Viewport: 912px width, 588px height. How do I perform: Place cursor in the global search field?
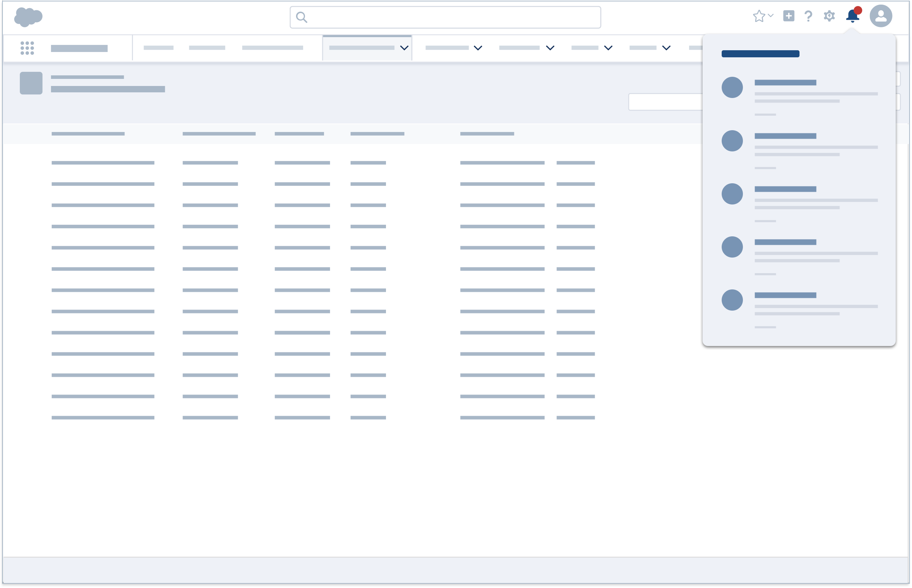[x=443, y=17]
